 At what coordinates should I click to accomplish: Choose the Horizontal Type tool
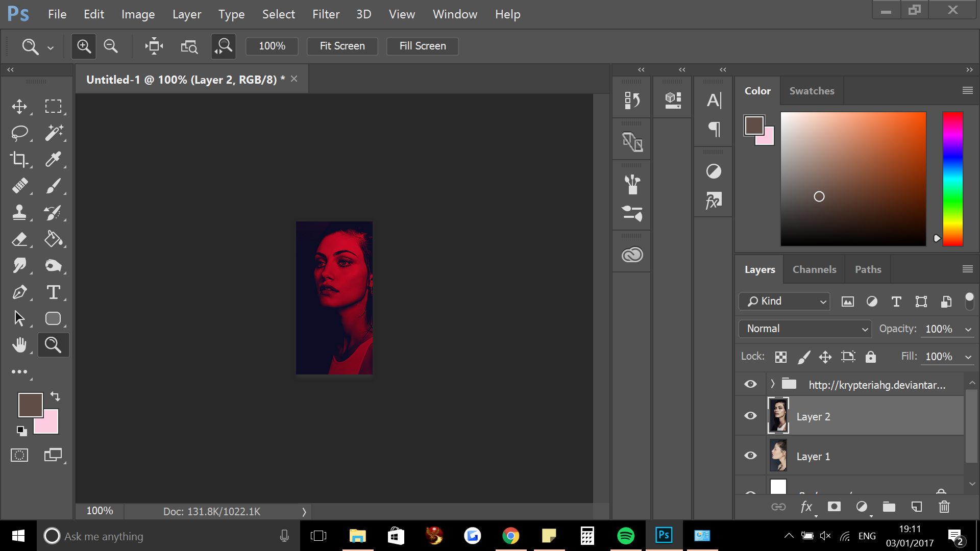[x=54, y=292]
